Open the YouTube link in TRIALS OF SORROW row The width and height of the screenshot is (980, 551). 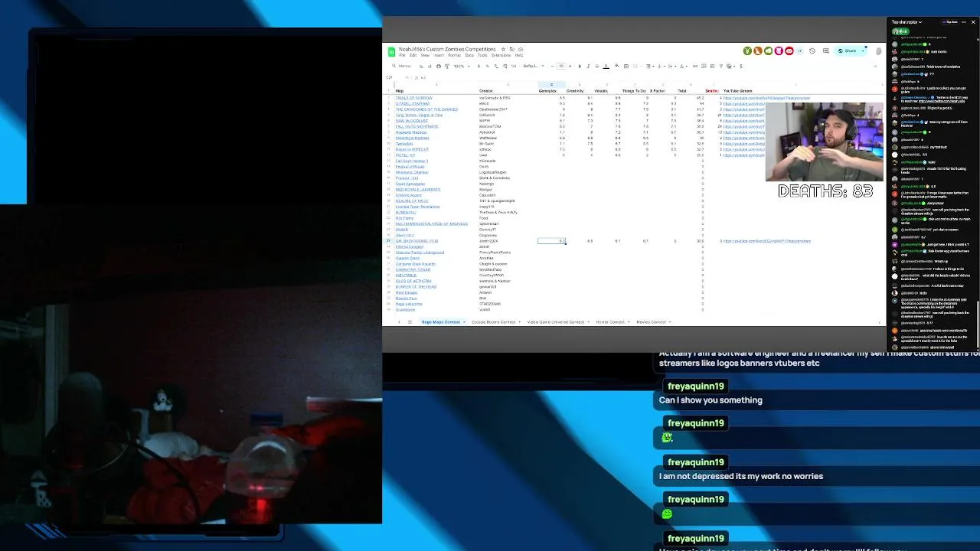point(766,98)
